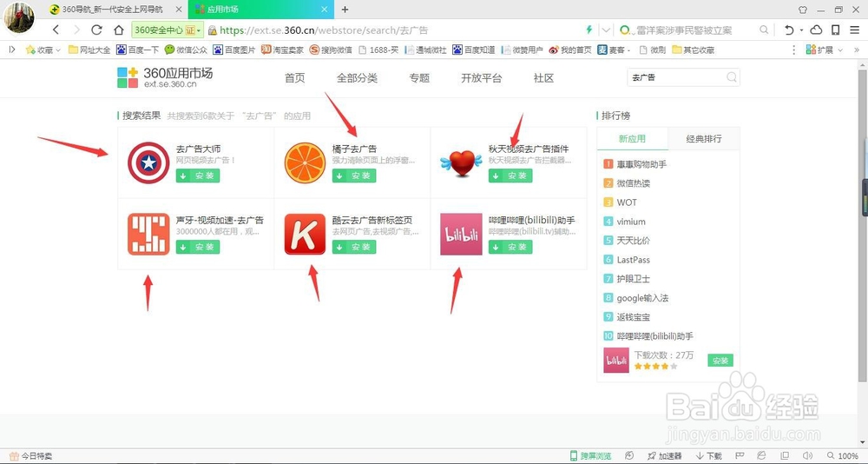This screenshot has width=868, height=464.
Task: Open 百度一下 bookmark
Action: (137, 50)
